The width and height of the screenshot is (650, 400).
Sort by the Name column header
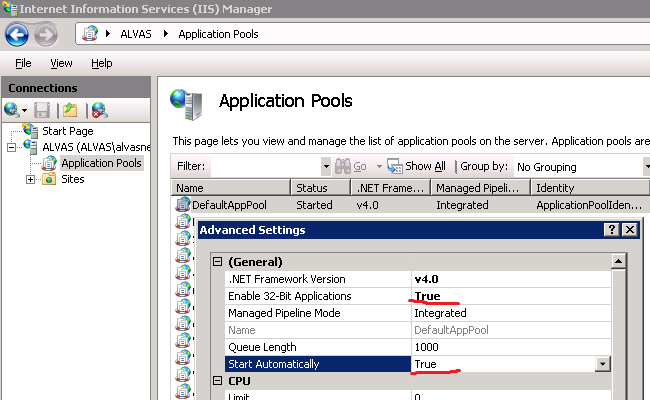coord(230,188)
